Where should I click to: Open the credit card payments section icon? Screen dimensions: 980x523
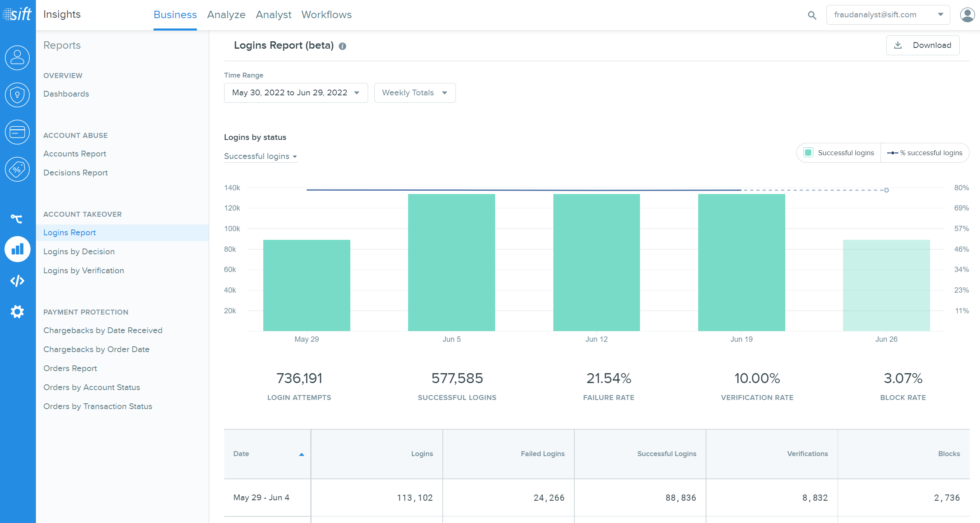(17, 132)
